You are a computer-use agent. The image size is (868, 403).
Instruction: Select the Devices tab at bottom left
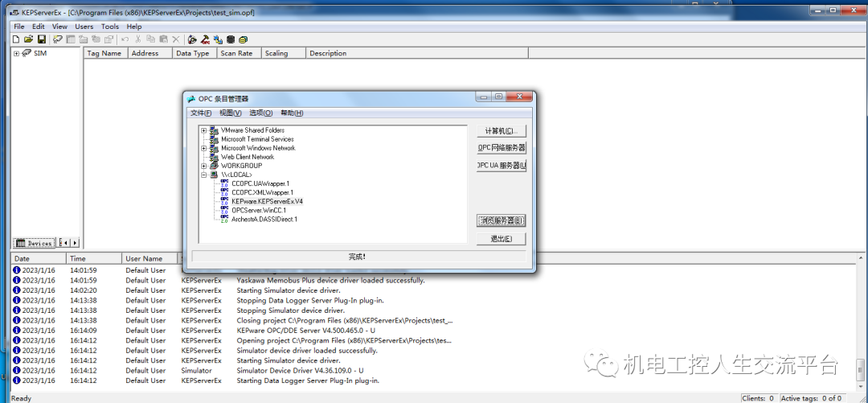34,243
